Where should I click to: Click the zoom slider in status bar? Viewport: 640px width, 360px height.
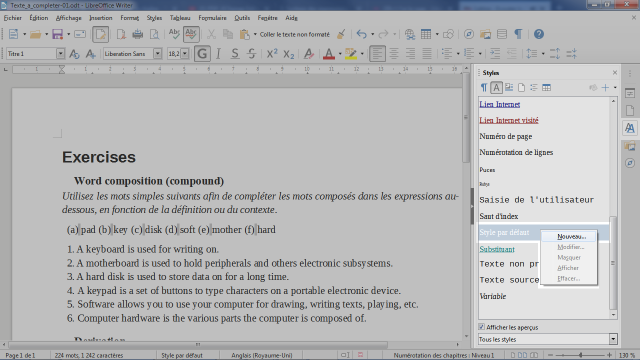pyautogui.click(x=580, y=355)
